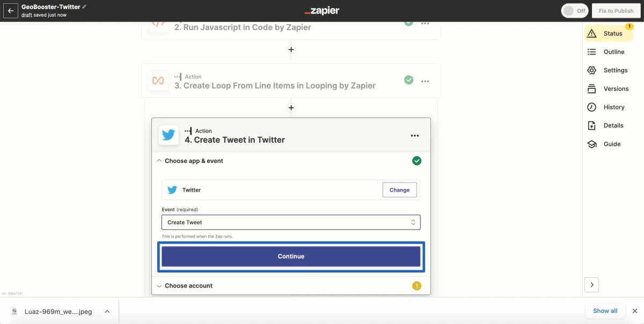Click the back arrow button
This screenshot has height=324, width=644.
(x=10, y=11)
